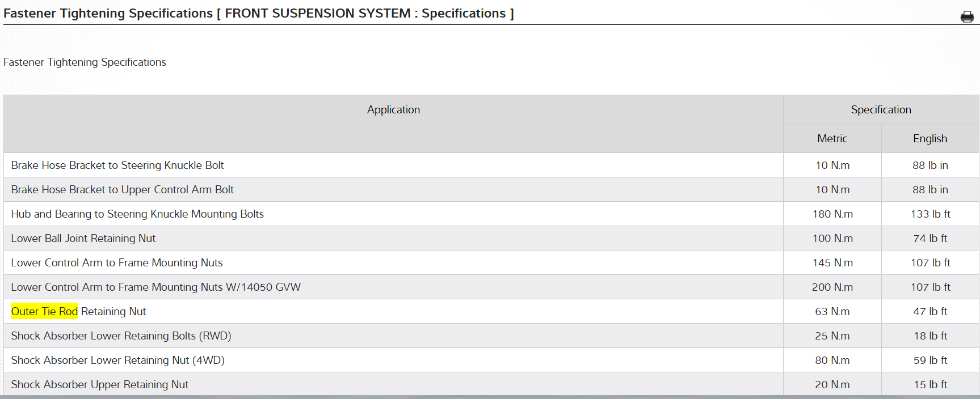Select the Specification column header
This screenshot has height=399, width=980.
[x=881, y=110]
